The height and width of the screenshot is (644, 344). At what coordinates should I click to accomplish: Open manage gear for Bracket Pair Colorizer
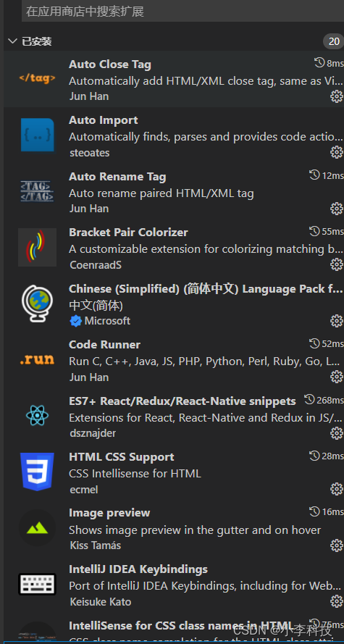pos(337,265)
